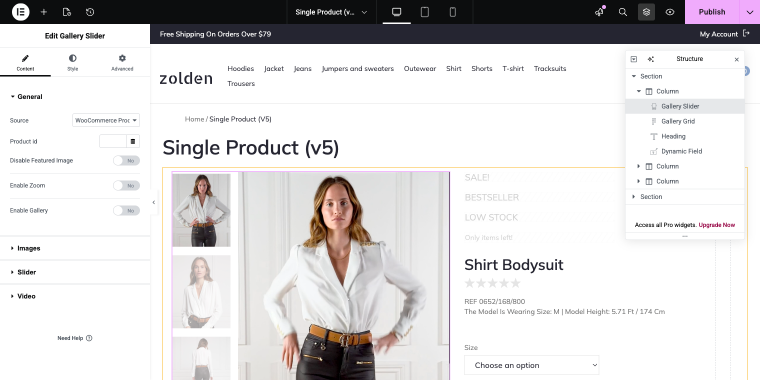760x380 pixels.
Task: Open dynamic tags icon for Product Id
Action: coord(133,141)
